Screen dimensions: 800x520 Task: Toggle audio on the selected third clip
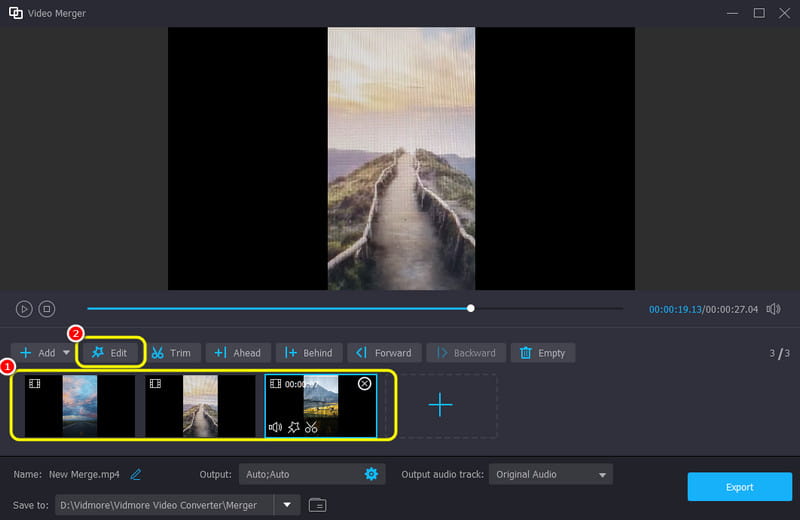[276, 427]
